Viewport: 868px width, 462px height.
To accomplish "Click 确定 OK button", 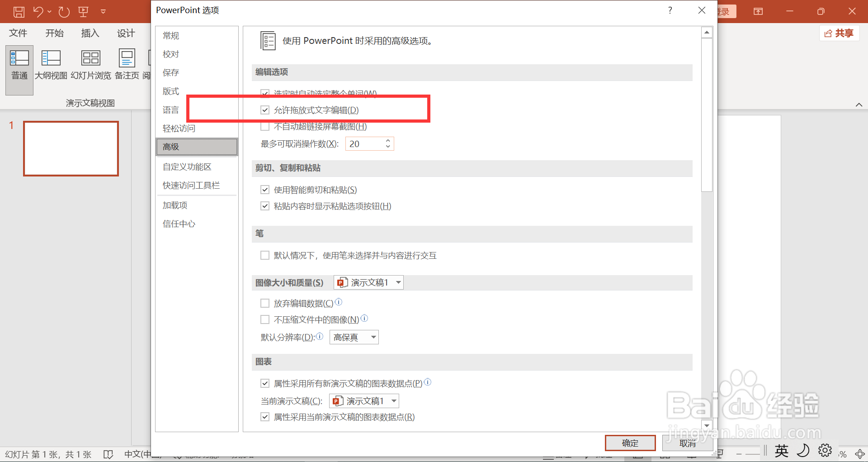I will [630, 443].
